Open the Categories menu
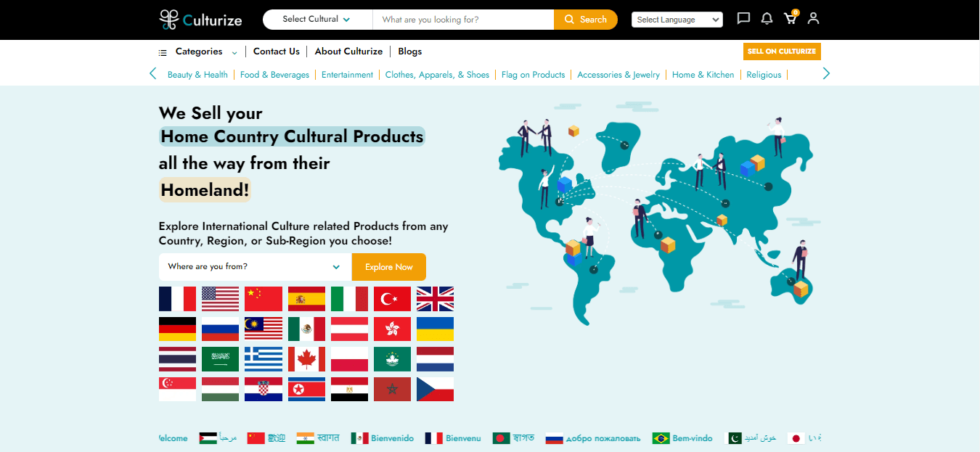980x452 pixels. pyautogui.click(x=198, y=52)
